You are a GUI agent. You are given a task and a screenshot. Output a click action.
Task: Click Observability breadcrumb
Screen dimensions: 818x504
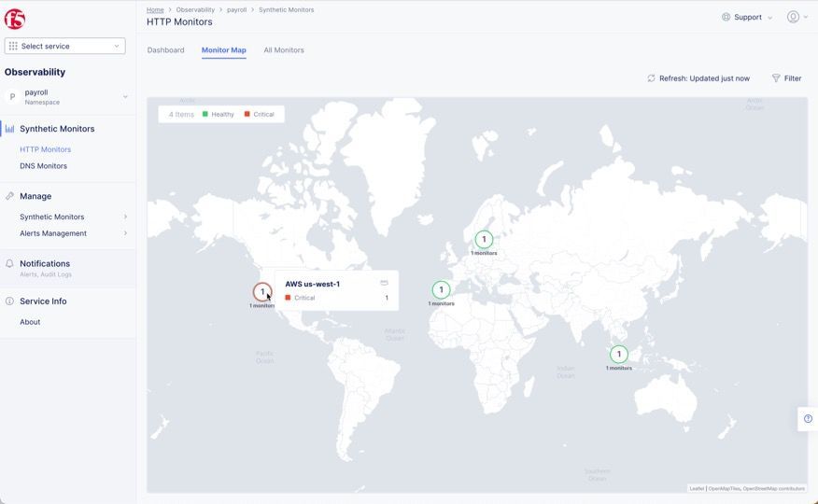[x=195, y=10]
